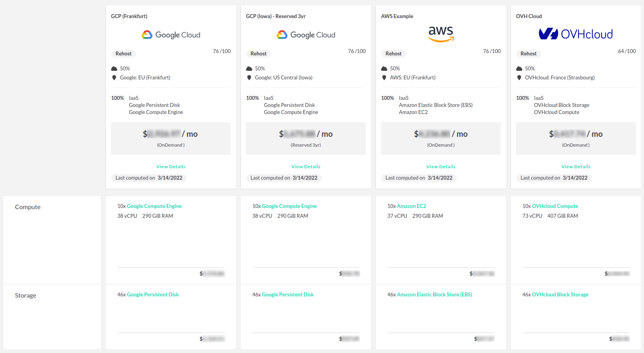Viewport: 644px width, 353px height.
Task: Click the monthly price box in OVH Cloud card
Action: 576,138
